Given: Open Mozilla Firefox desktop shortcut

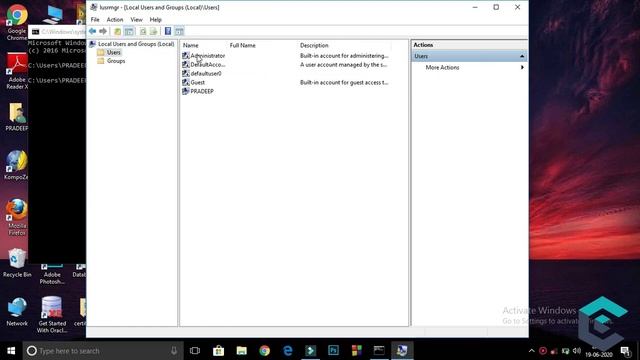Looking at the screenshot, I should click(17, 217).
